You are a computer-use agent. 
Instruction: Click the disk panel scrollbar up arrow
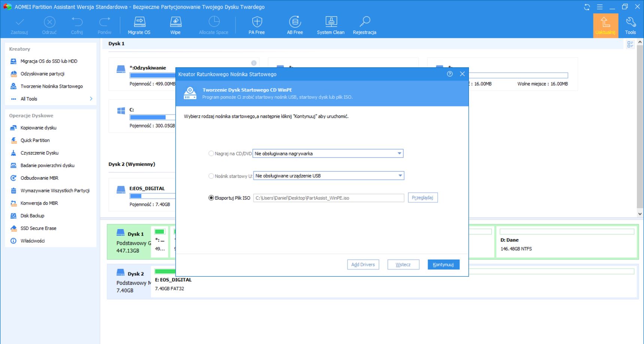640,42
